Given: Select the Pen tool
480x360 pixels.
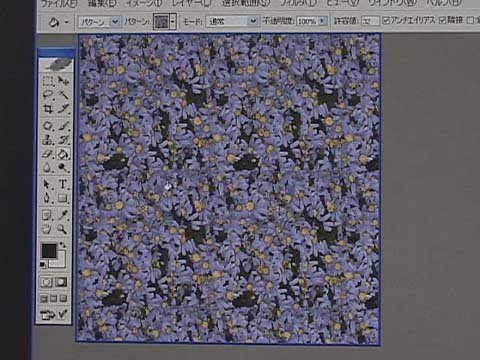Looking at the screenshot, I should pos(48,198).
